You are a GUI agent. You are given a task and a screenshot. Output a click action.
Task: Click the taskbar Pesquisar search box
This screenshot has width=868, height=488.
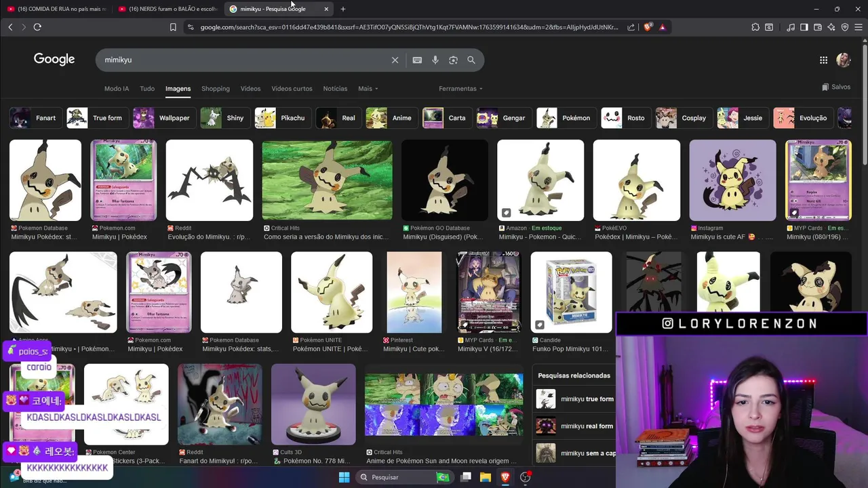pos(403,477)
